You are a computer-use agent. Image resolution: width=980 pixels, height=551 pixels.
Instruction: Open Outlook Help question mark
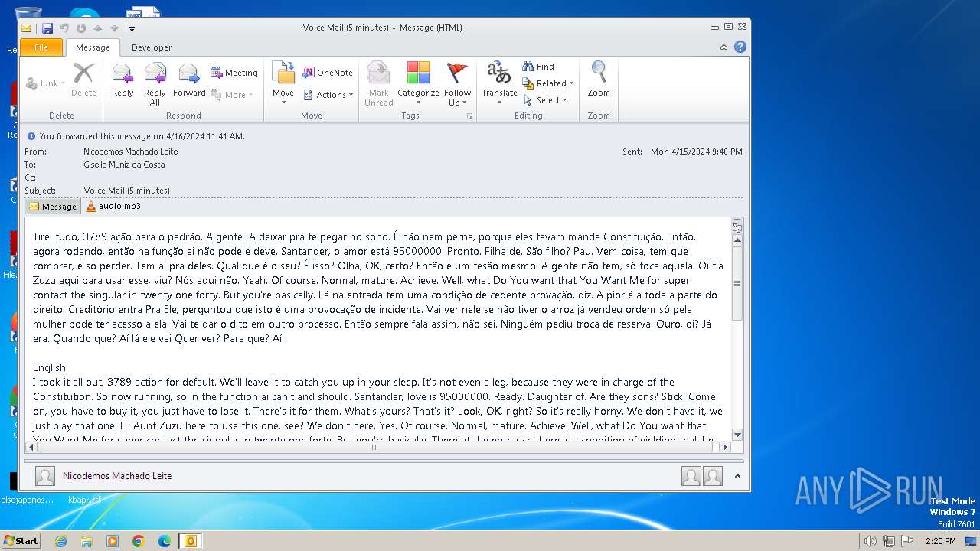(740, 47)
